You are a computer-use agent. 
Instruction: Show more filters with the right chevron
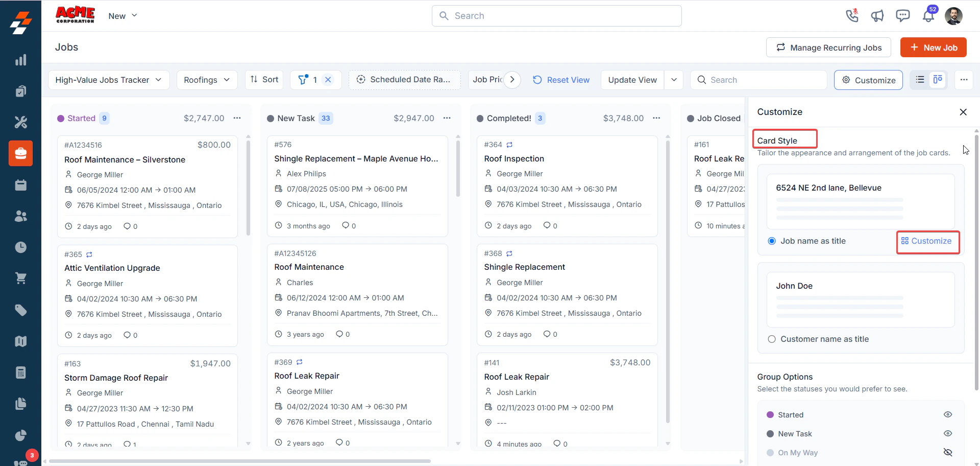click(512, 80)
